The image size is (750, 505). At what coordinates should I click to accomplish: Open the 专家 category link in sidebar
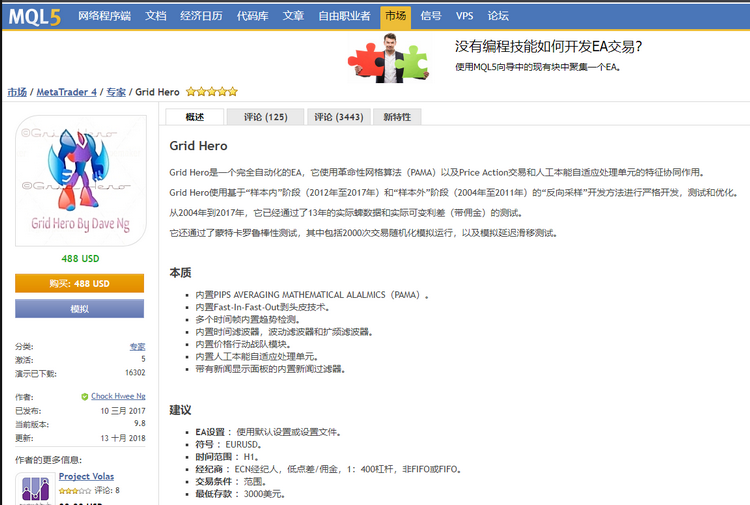point(137,346)
